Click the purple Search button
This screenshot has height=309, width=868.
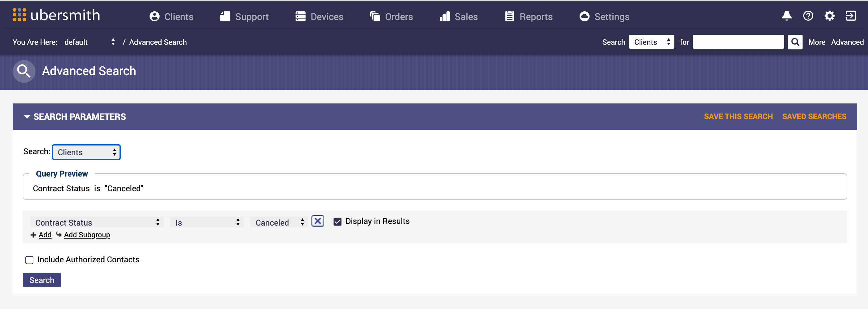[42, 280]
